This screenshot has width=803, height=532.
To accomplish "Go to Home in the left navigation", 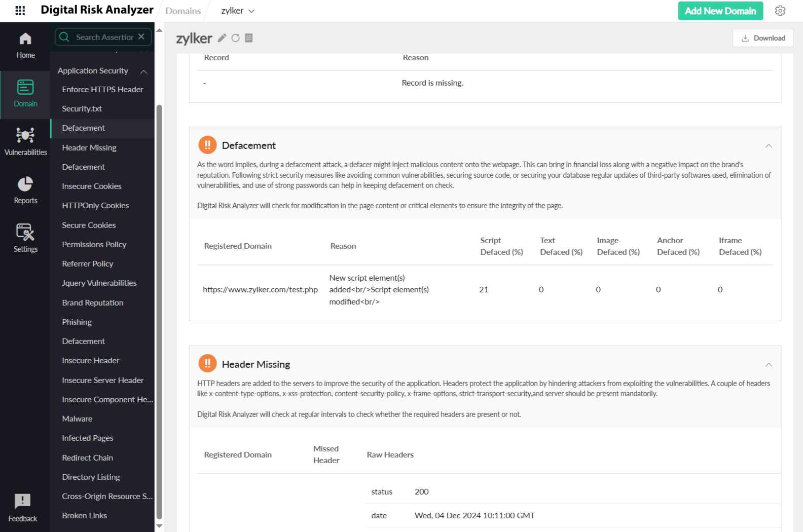I will (25, 46).
